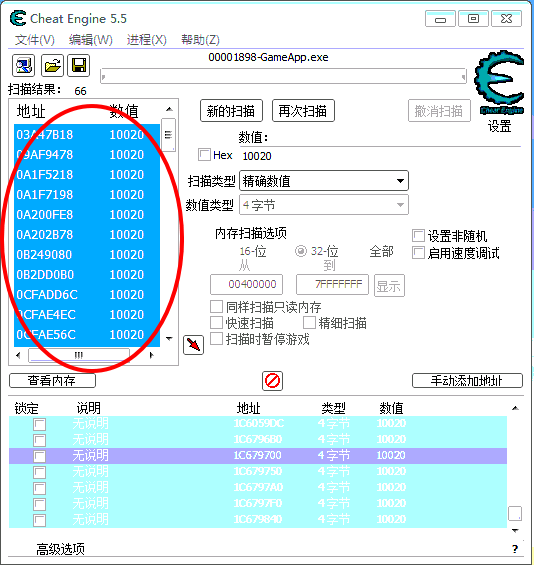534x565 pixels.
Task: Click the scan results right scroll arrow
Action: (x=151, y=355)
